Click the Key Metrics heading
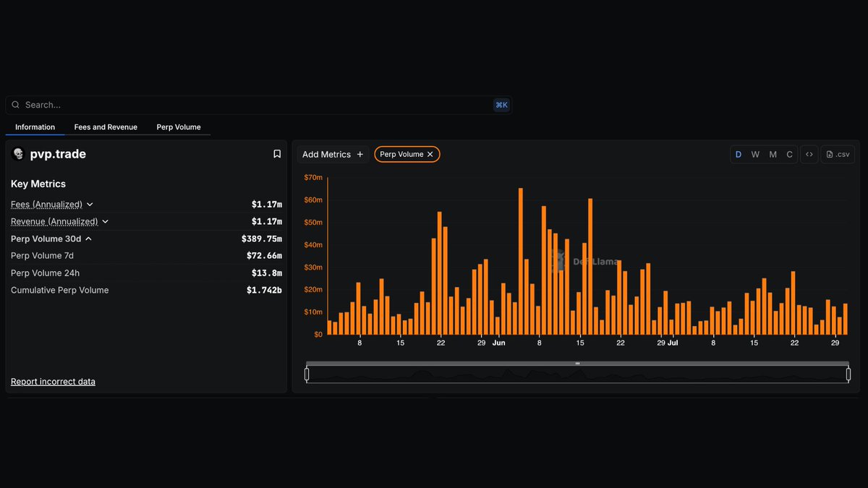Viewport: 868px width, 488px height. coord(38,184)
